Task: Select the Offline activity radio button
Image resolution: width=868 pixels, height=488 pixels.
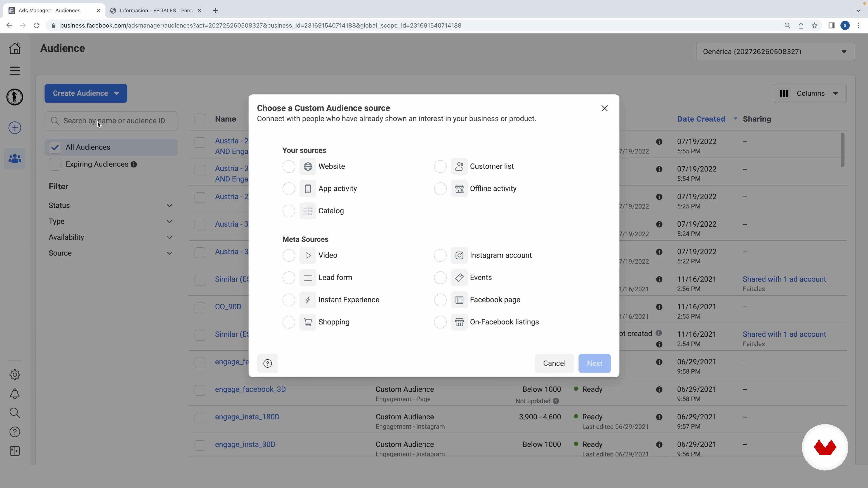Action: coord(440,189)
